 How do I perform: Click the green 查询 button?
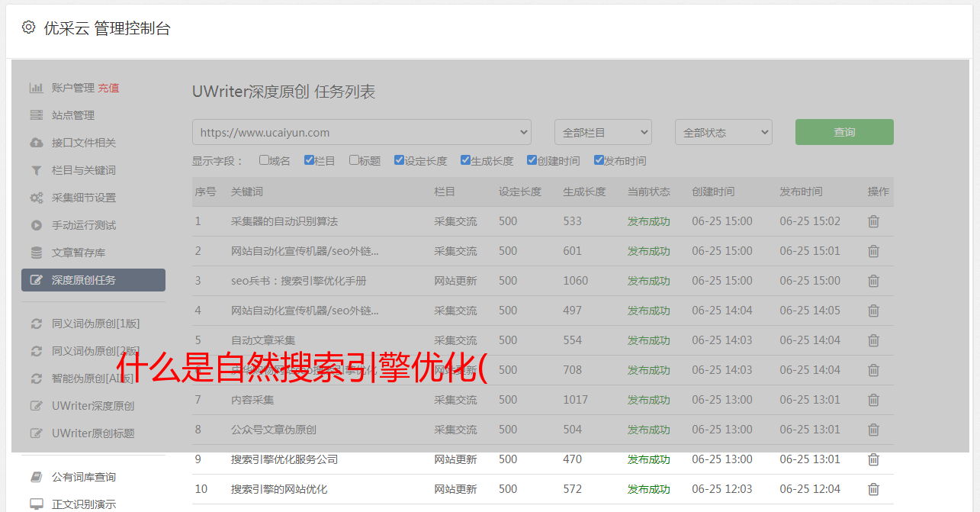tap(844, 132)
